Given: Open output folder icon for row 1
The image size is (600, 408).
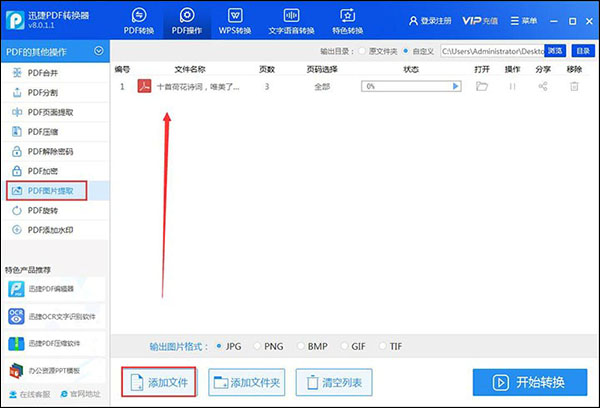Looking at the screenshot, I should [482, 86].
